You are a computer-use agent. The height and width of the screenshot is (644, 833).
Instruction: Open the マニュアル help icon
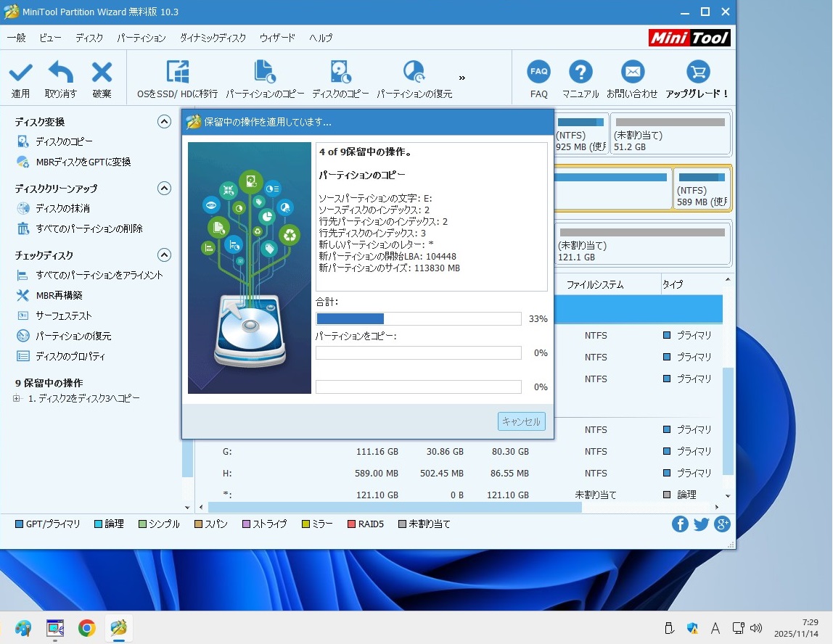point(580,73)
